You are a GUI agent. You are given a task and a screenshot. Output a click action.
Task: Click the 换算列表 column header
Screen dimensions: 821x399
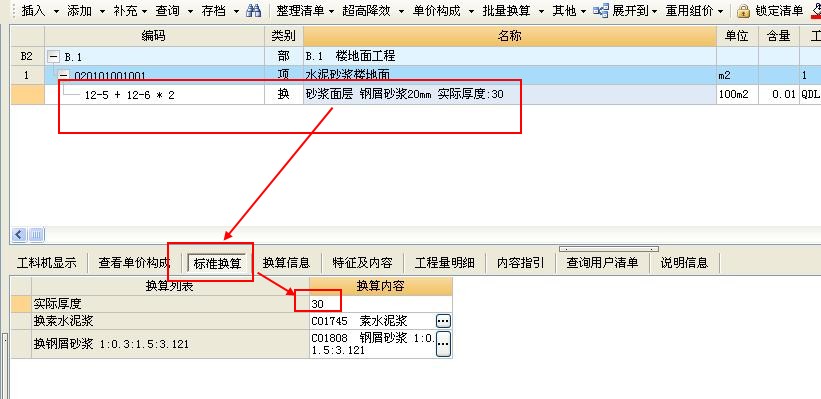tap(170, 286)
